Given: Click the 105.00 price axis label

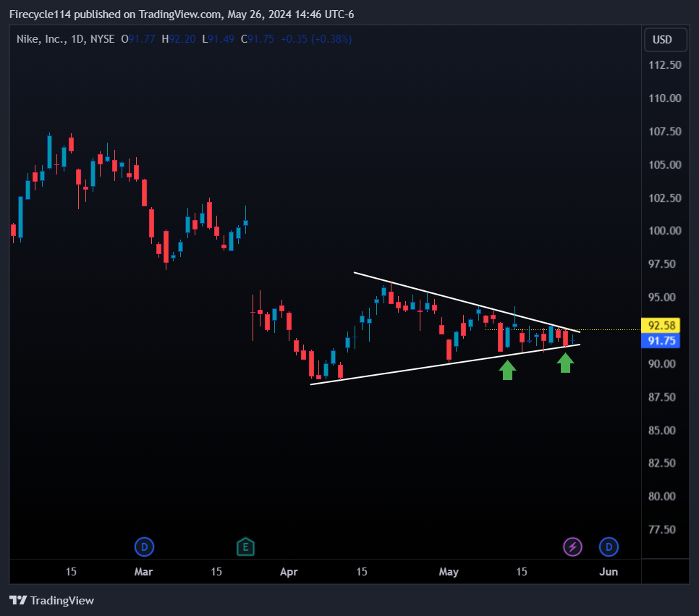Looking at the screenshot, I should click(665, 164).
